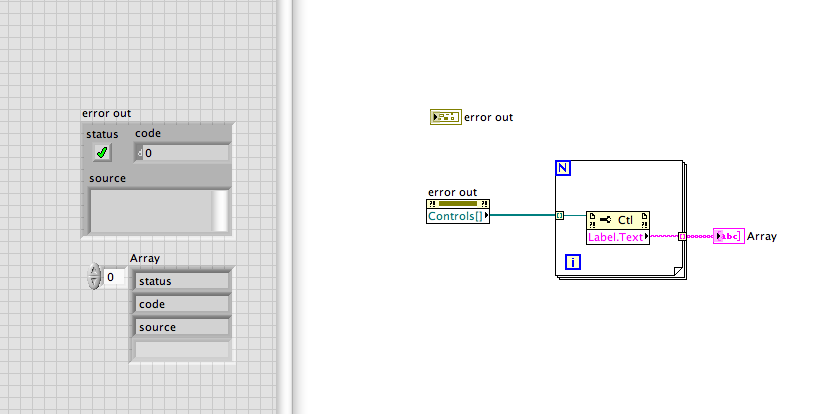Screen dimensions: 814x414
Task: Click the source string text box
Action: tap(151, 210)
